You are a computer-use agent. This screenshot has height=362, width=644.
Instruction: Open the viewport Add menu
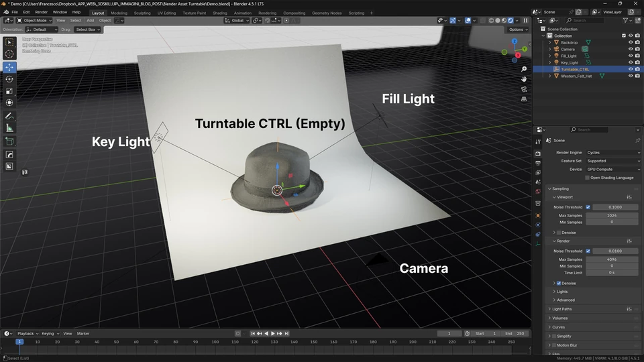pos(90,21)
